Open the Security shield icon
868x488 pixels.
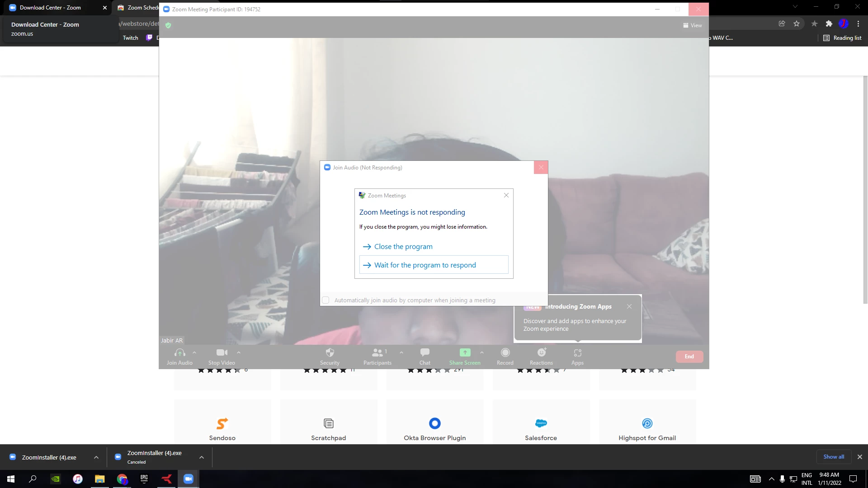(330, 353)
